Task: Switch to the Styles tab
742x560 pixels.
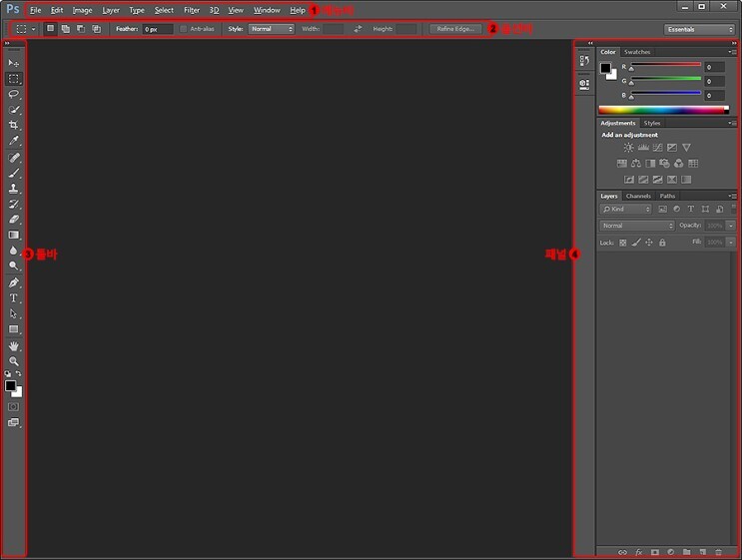Action: pyautogui.click(x=651, y=123)
